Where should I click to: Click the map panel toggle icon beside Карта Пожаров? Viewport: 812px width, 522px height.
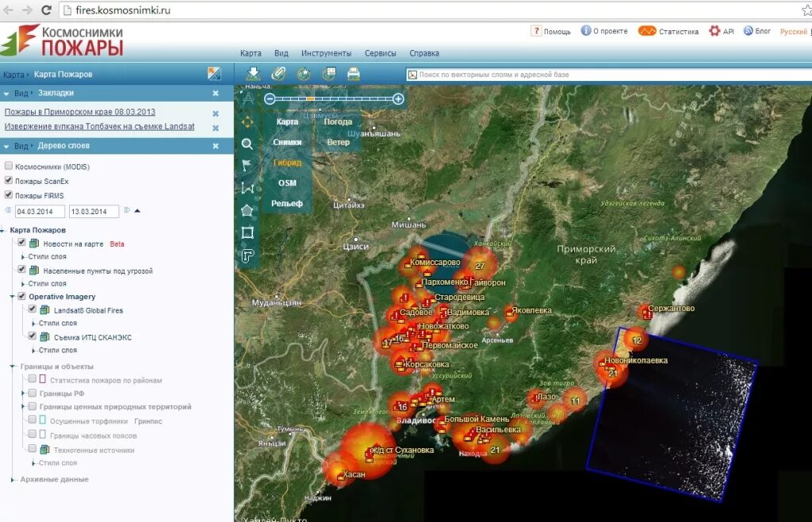[x=214, y=74]
